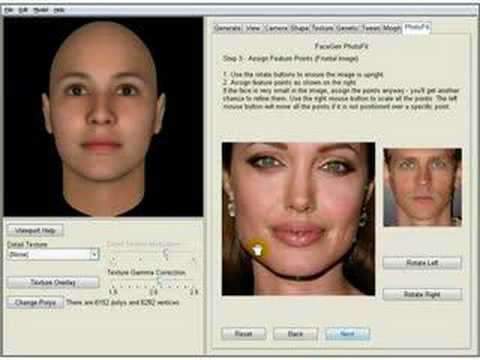Click the Change Polys button
The image size is (480, 360).
[x=35, y=302]
